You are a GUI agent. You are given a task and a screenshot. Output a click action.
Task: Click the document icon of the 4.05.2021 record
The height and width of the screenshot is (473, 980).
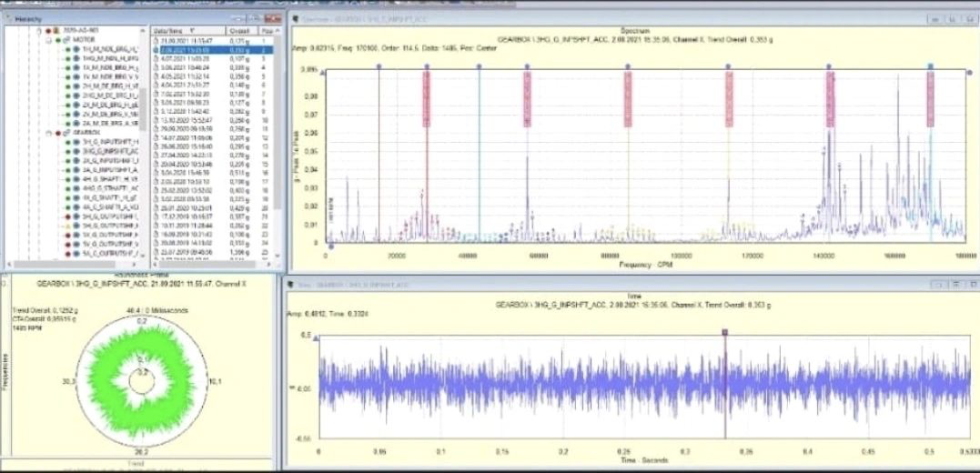coord(156,75)
